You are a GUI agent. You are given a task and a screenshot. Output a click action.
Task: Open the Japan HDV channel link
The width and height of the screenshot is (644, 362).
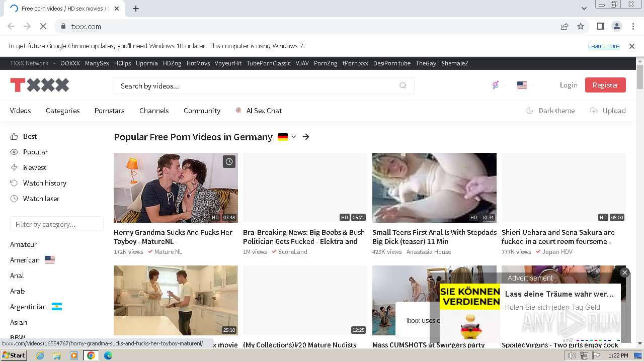(x=557, y=252)
